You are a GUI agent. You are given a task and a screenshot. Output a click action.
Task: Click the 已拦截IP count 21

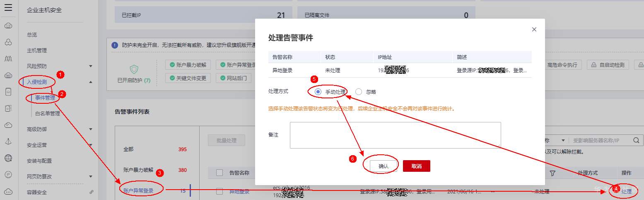tap(281, 15)
